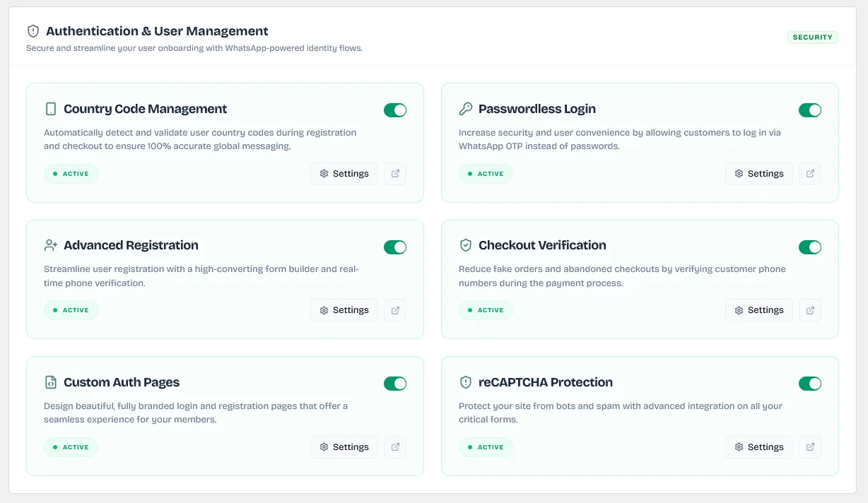Click the add-user icon beside Advanced Registration
868x503 pixels.
(x=51, y=245)
